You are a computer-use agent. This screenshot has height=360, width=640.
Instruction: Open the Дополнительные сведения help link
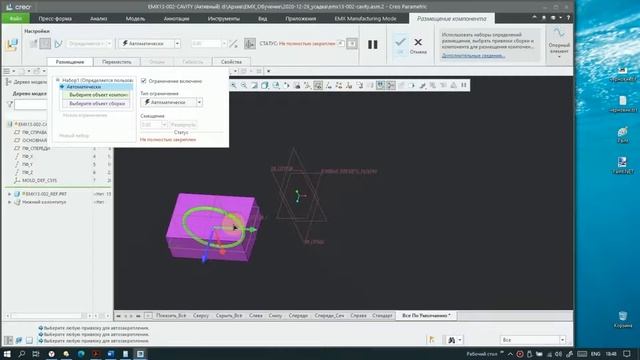click(x=473, y=56)
